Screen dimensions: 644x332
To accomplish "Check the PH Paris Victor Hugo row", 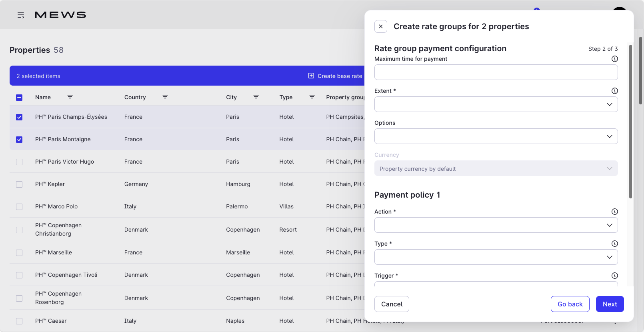I will 19,162.
